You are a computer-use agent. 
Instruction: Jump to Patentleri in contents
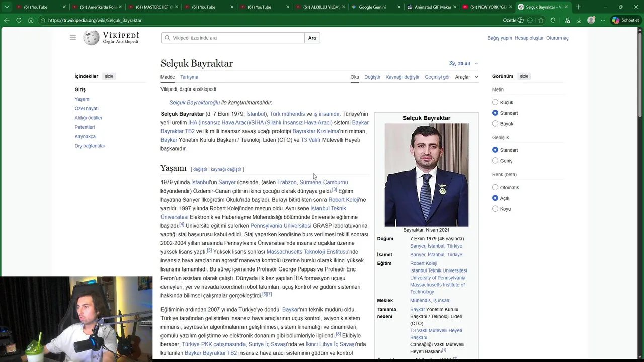tap(85, 127)
